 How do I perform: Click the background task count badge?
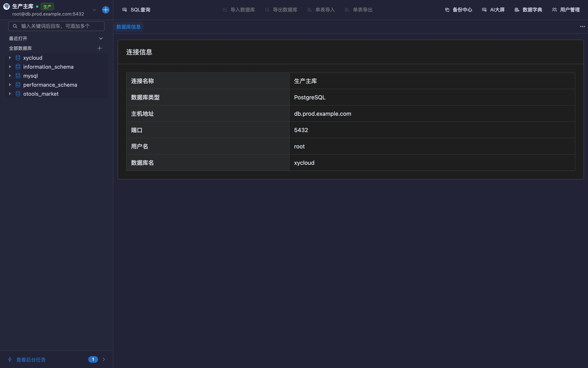(x=93, y=359)
